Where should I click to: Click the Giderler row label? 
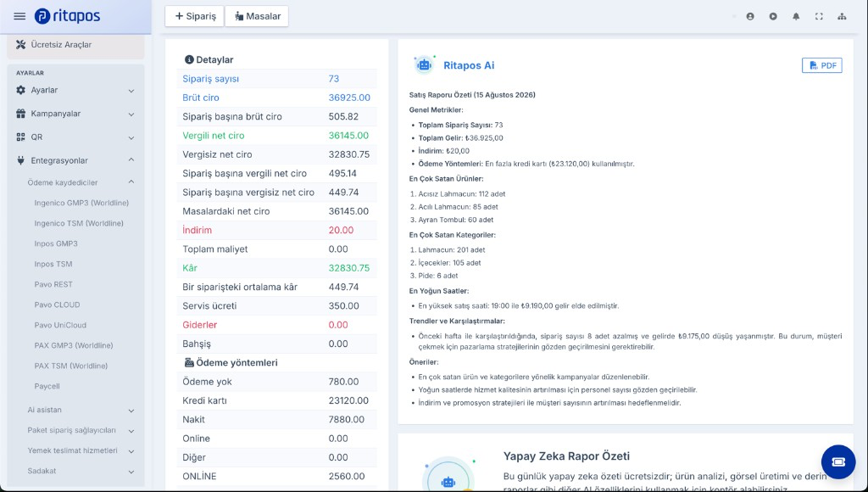click(x=200, y=325)
